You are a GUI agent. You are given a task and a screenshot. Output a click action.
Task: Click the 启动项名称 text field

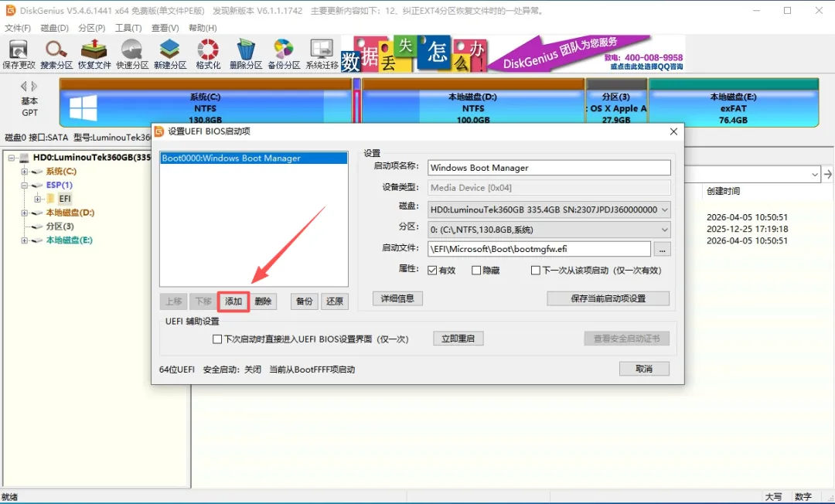pos(548,168)
